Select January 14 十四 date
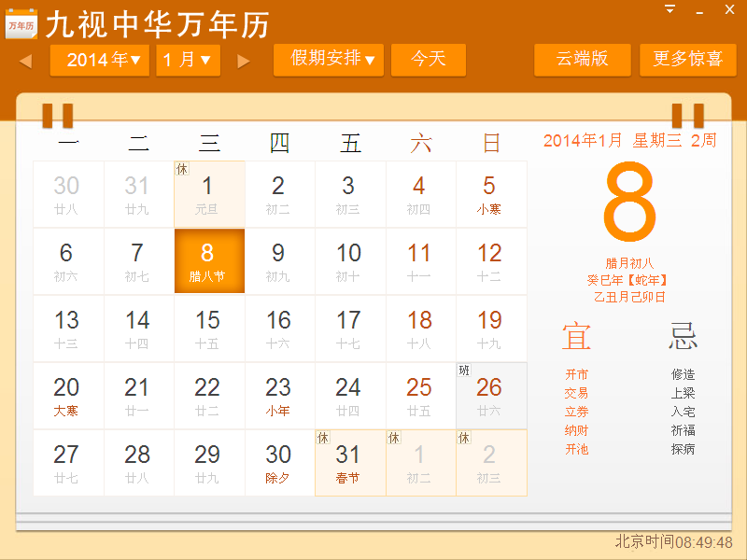The height and width of the screenshot is (560, 747). tap(139, 329)
